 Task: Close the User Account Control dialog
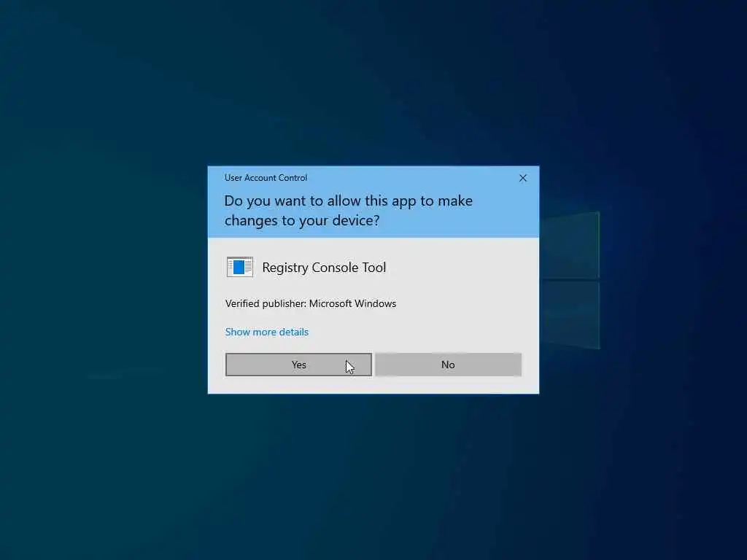(522, 178)
